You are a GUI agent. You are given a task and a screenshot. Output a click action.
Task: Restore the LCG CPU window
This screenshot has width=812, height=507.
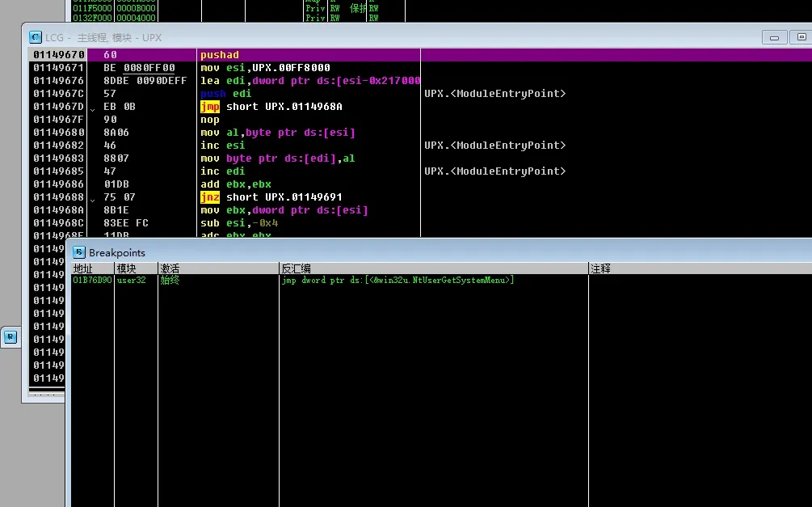[801, 37]
